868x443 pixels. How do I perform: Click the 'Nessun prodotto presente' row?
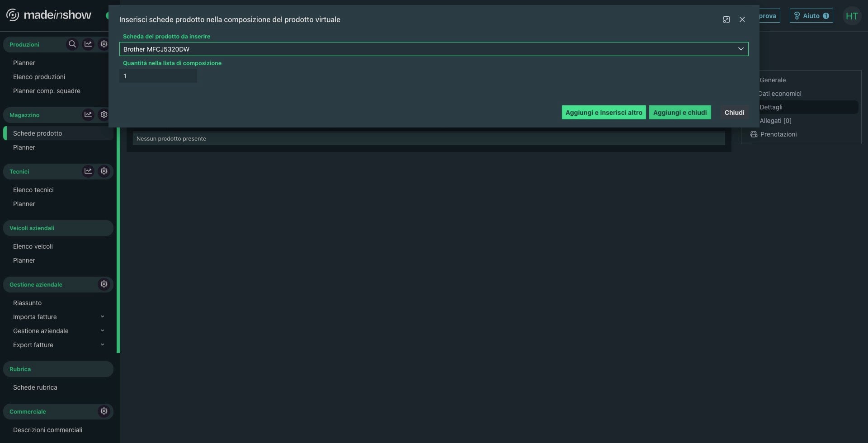[429, 139]
